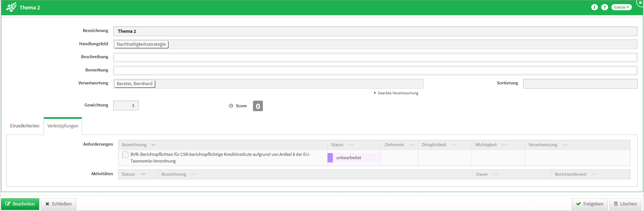Expand Geerbte Verantwortung section
Viewport: 644px width, 211px height.
click(x=396, y=93)
